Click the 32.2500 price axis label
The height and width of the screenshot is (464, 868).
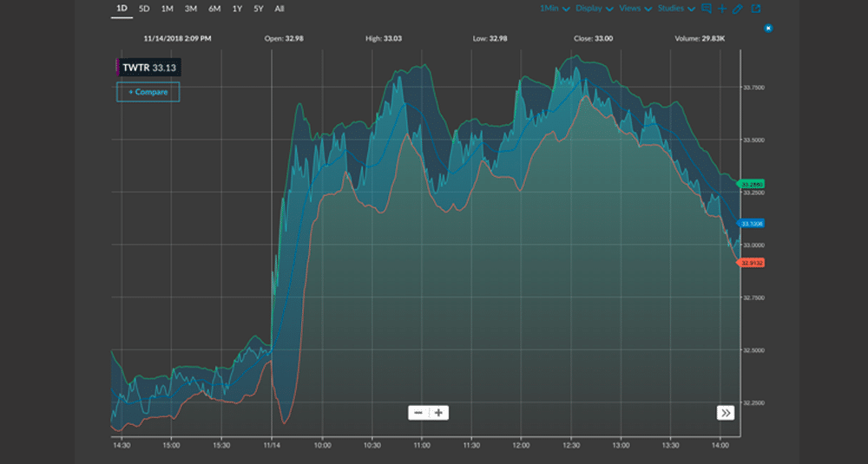point(753,402)
